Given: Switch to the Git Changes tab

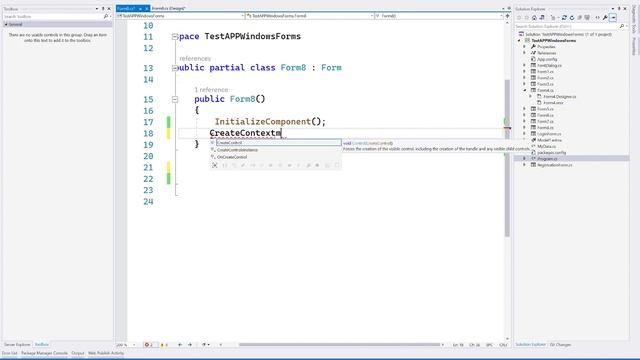Looking at the screenshot, I should [560, 345].
